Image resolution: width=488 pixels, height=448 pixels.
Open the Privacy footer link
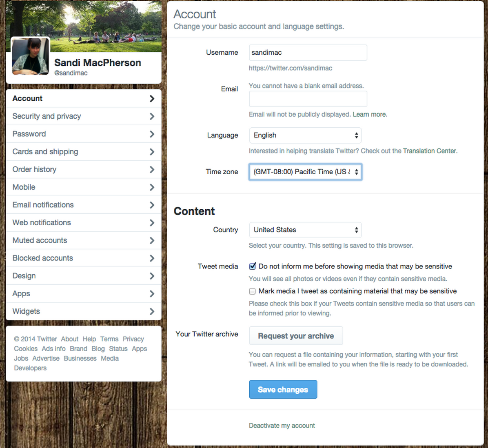(x=133, y=339)
